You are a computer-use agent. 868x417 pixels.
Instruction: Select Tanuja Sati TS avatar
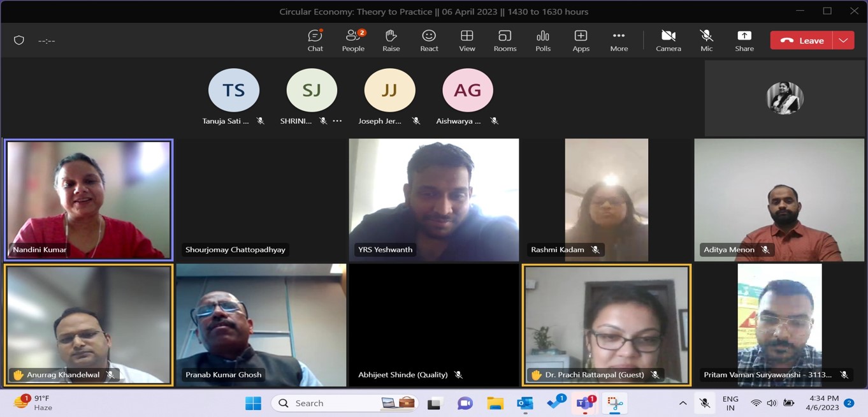(x=234, y=90)
